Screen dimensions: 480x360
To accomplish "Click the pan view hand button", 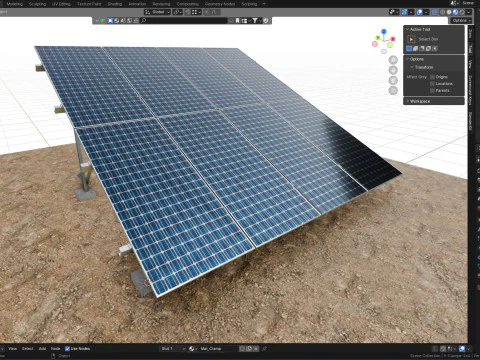I will pos(393,70).
